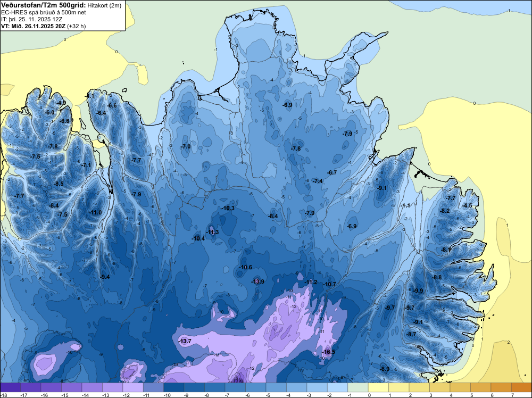Click the -10.6 temperature label
This screenshot has height=398, width=532.
point(246,267)
